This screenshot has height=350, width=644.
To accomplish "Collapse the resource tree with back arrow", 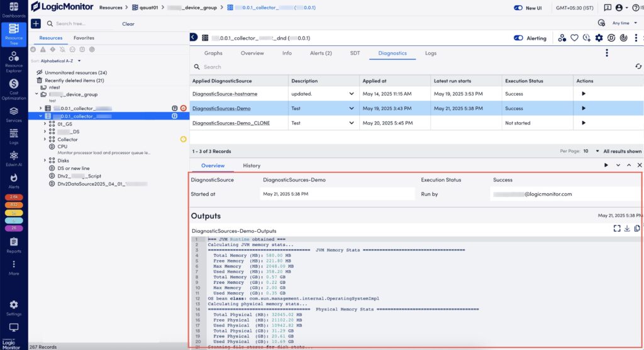I will point(194,37).
